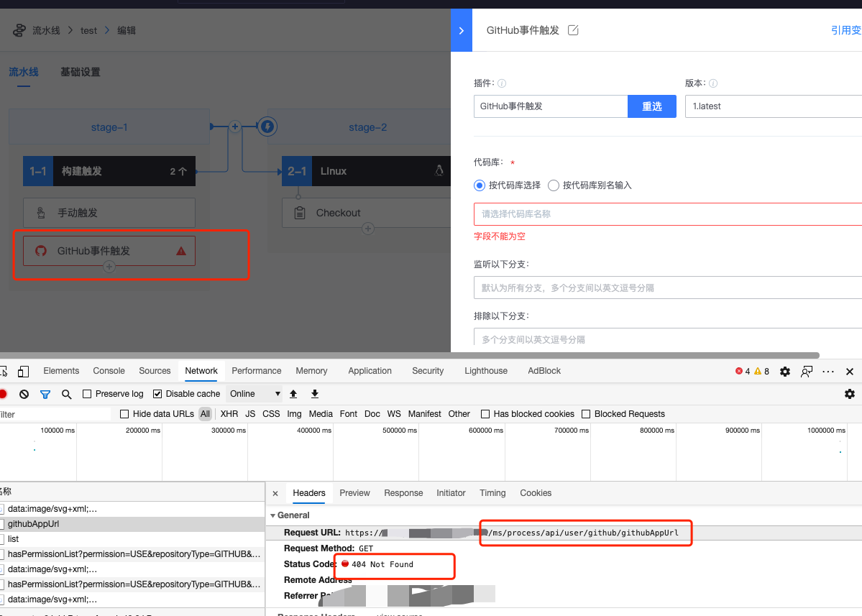The width and height of the screenshot is (862, 616).
Task: Stop recording network log red button
Action: pyautogui.click(x=3, y=394)
